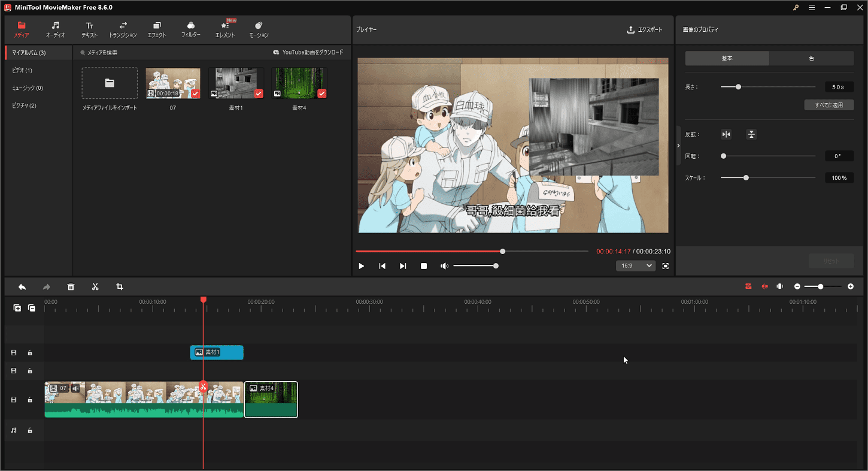The width and height of the screenshot is (868, 471).
Task: Split the clip using the scissors icon
Action: (x=95, y=287)
